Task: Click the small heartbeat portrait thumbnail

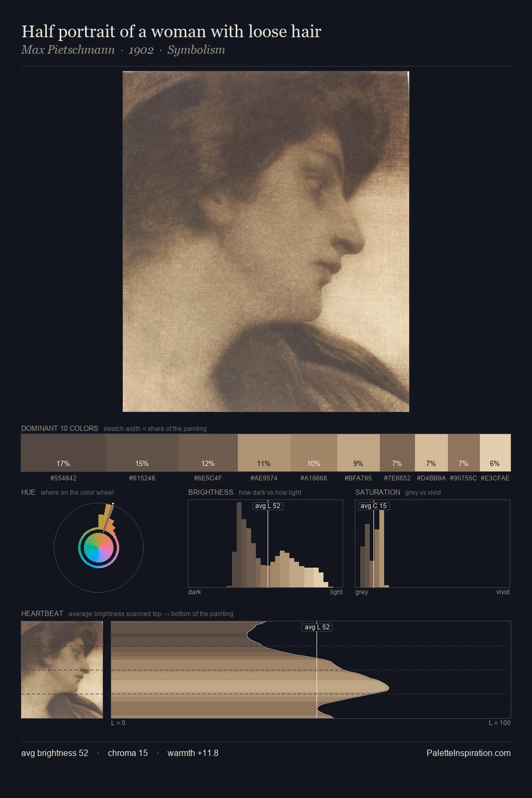Action: (x=62, y=670)
